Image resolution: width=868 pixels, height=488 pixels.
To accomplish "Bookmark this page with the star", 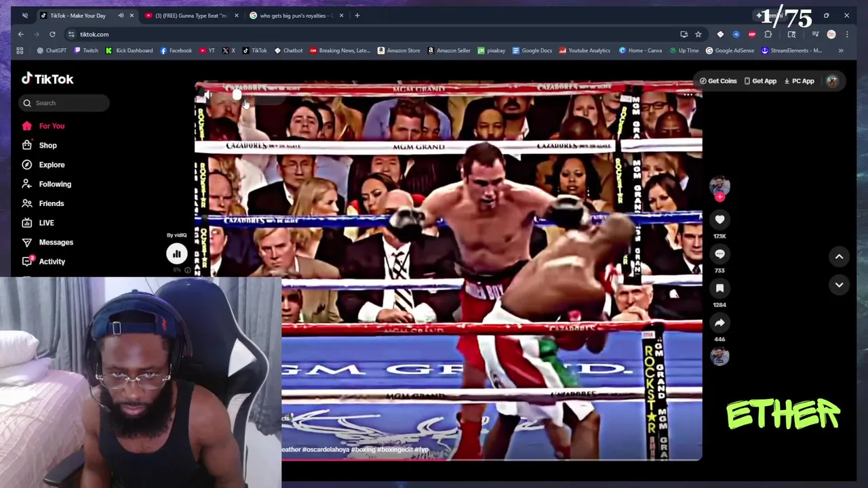I will (x=698, y=34).
